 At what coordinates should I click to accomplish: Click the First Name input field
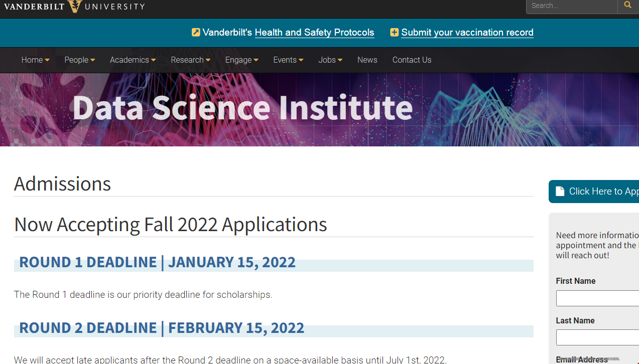click(597, 298)
